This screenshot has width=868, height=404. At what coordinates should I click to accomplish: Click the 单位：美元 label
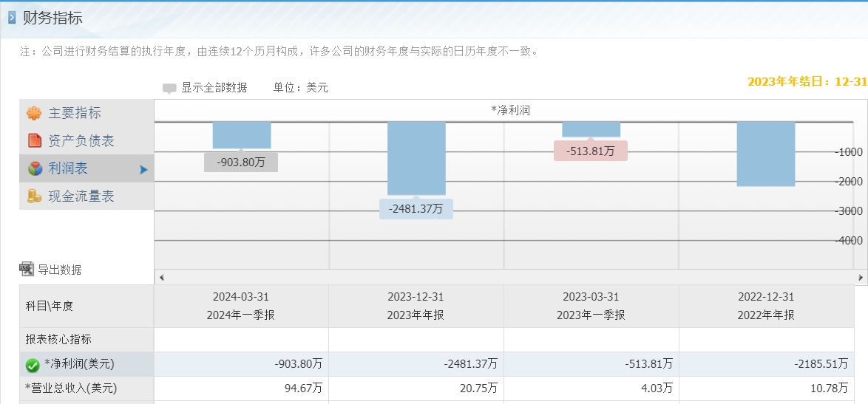pyautogui.click(x=301, y=88)
